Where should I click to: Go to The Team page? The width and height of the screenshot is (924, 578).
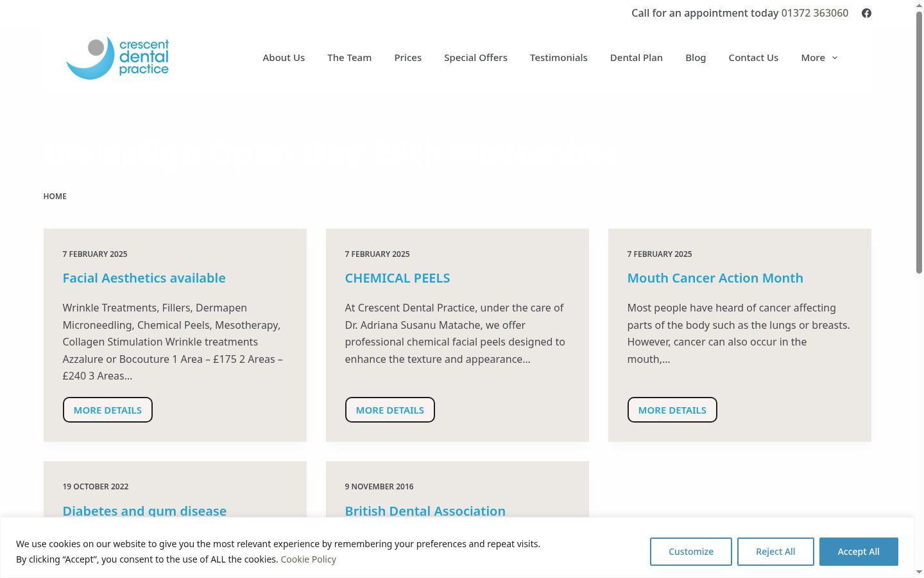349,58
